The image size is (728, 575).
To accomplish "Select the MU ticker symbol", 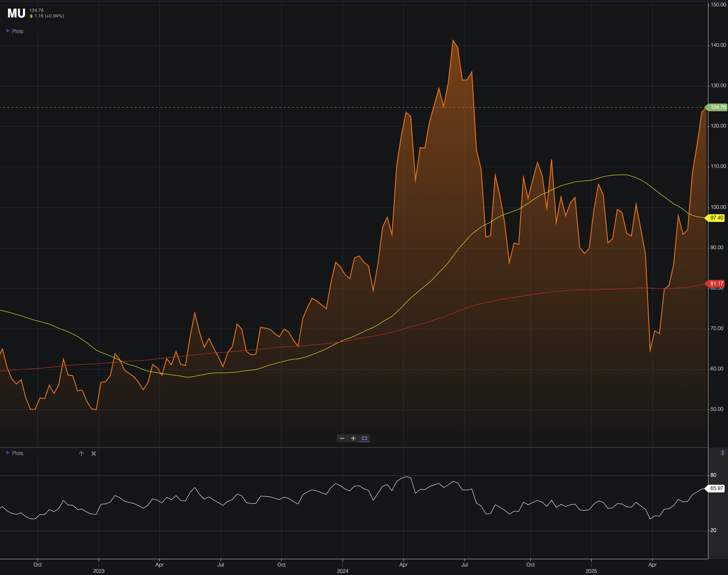I will coord(16,13).
